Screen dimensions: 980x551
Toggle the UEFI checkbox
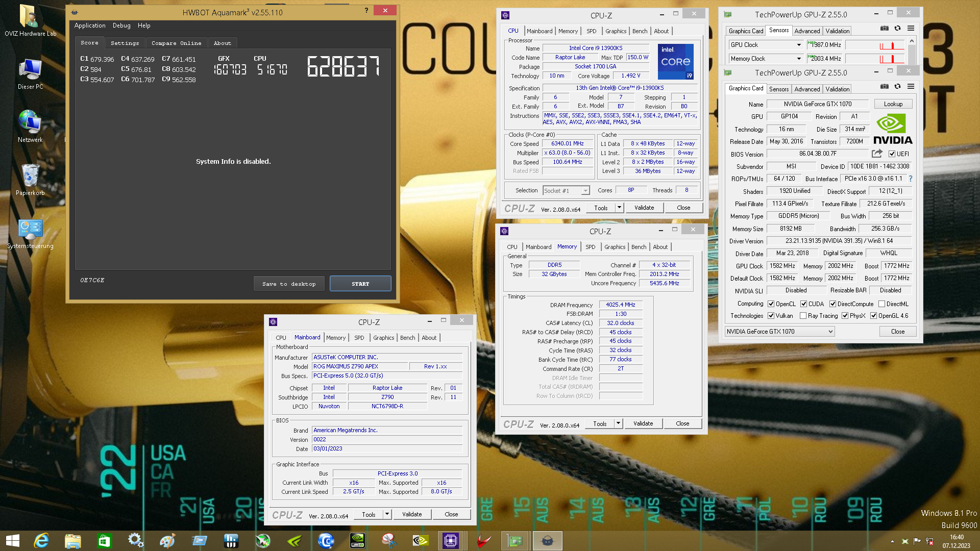[x=892, y=154]
